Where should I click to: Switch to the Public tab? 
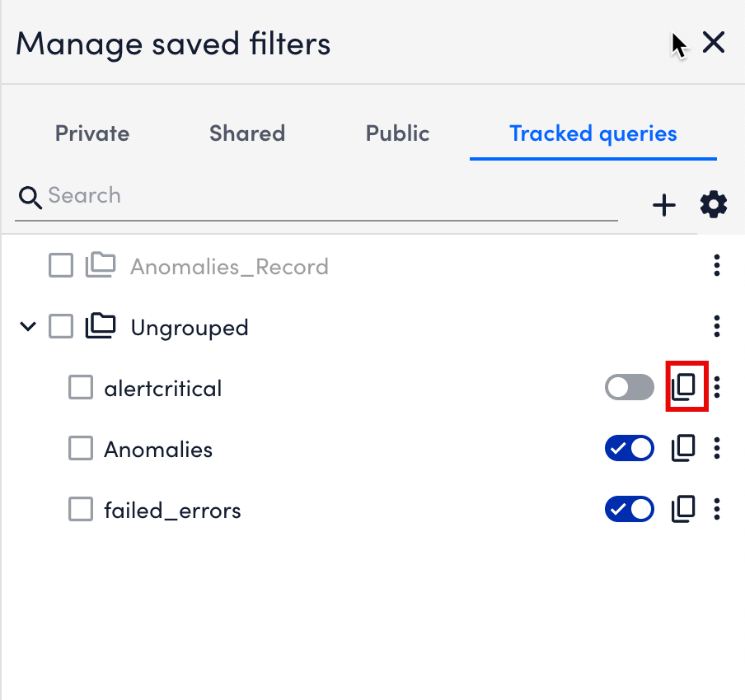click(397, 133)
